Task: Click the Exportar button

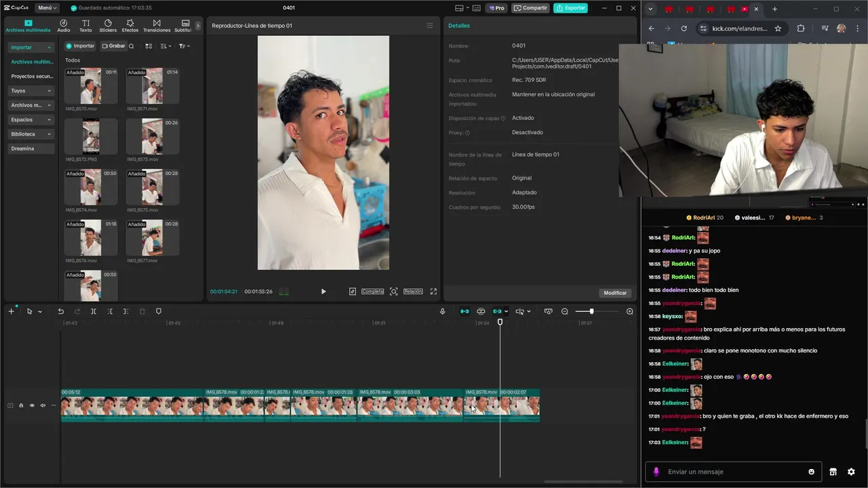Action: click(x=570, y=8)
